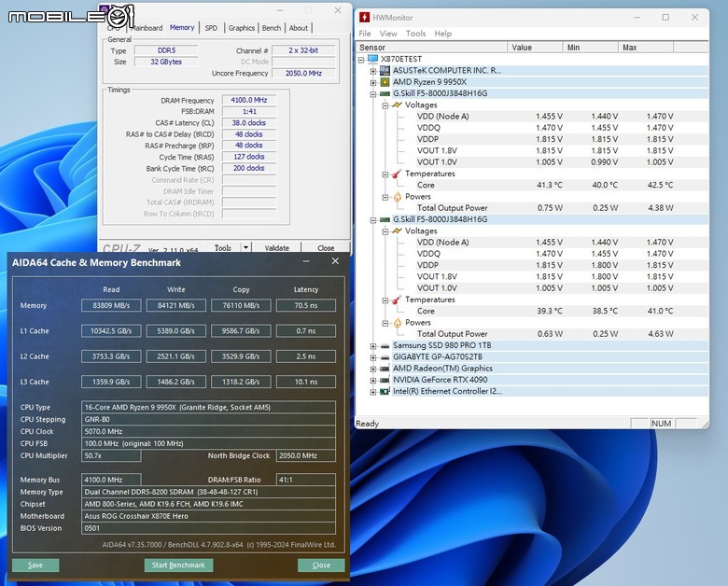Click the Sensor column header
728x586 pixels.
[432, 48]
